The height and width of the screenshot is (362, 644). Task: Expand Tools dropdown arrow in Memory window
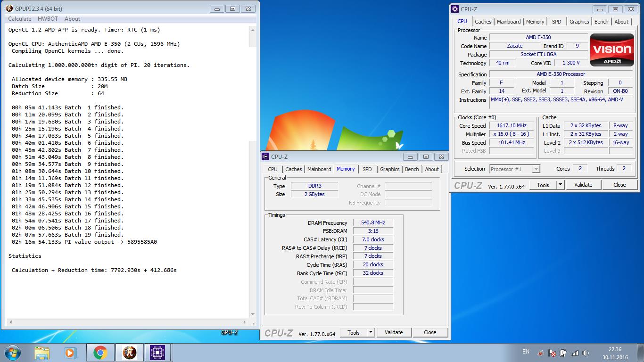371,332
